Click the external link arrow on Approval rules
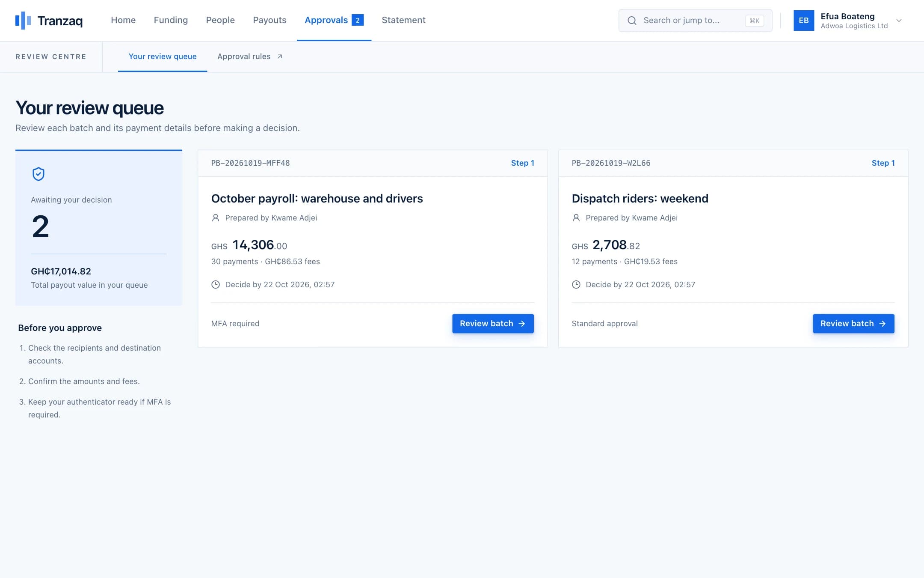The height and width of the screenshot is (578, 924). (280, 57)
